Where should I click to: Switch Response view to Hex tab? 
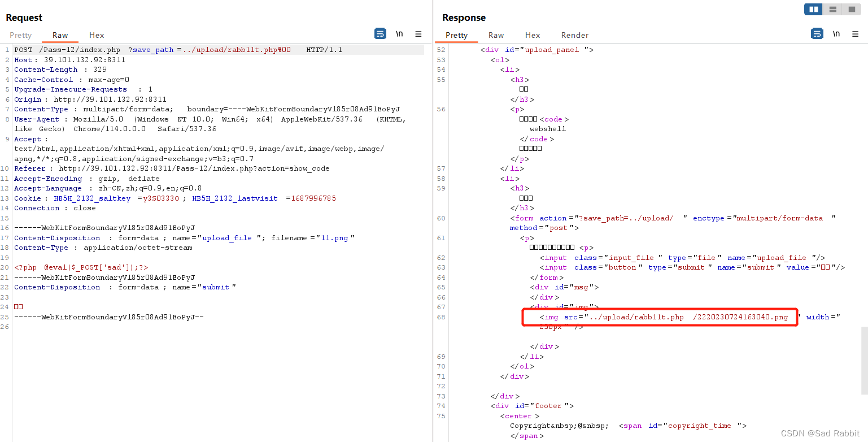click(x=533, y=35)
